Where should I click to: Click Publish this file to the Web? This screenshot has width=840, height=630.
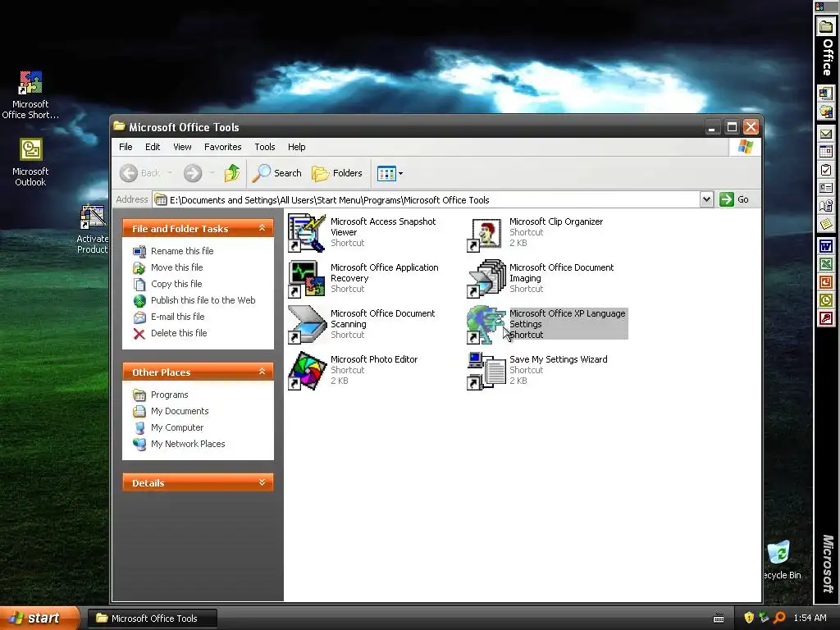[x=203, y=300]
